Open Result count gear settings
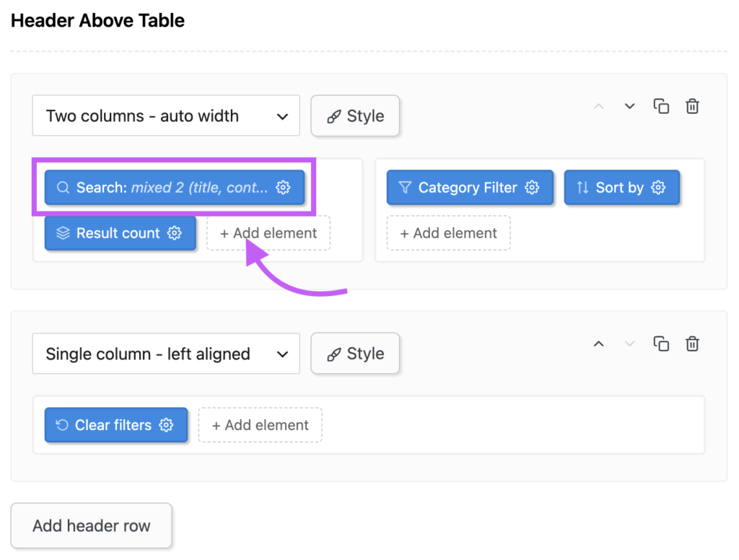 pos(175,233)
